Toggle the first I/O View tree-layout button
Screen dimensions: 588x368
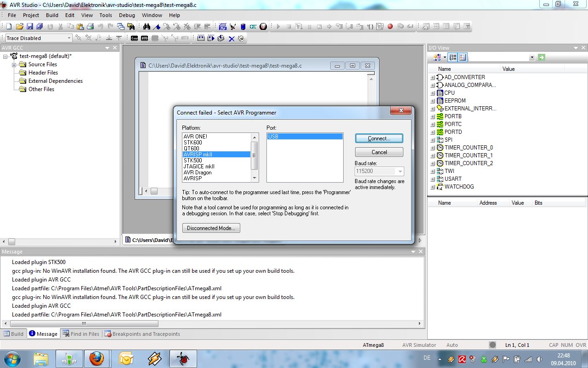point(453,57)
